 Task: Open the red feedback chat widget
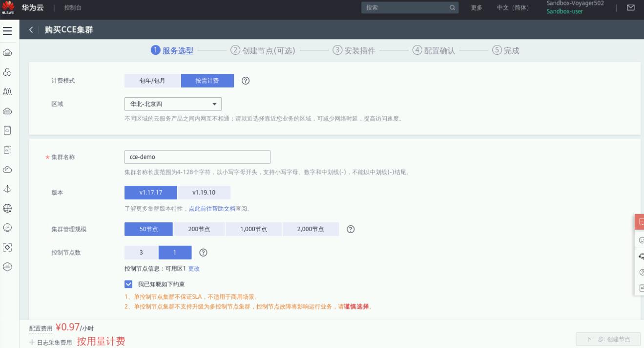pyautogui.click(x=640, y=221)
